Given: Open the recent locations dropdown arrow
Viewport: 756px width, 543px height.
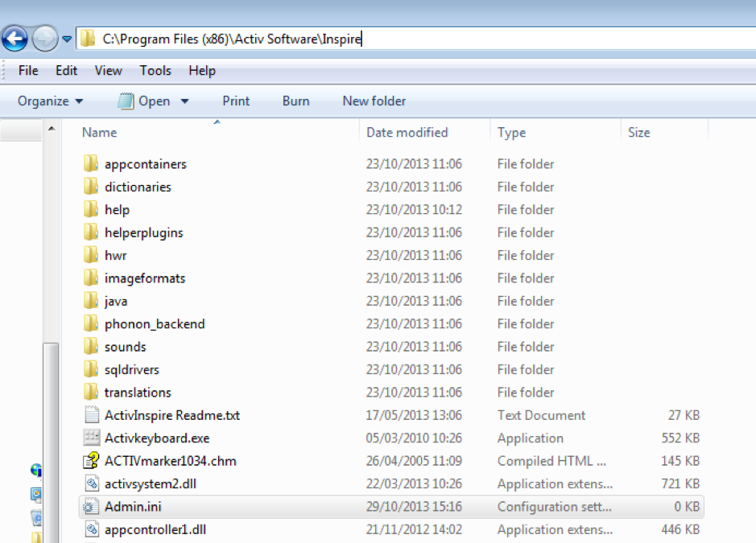Looking at the screenshot, I should point(67,39).
